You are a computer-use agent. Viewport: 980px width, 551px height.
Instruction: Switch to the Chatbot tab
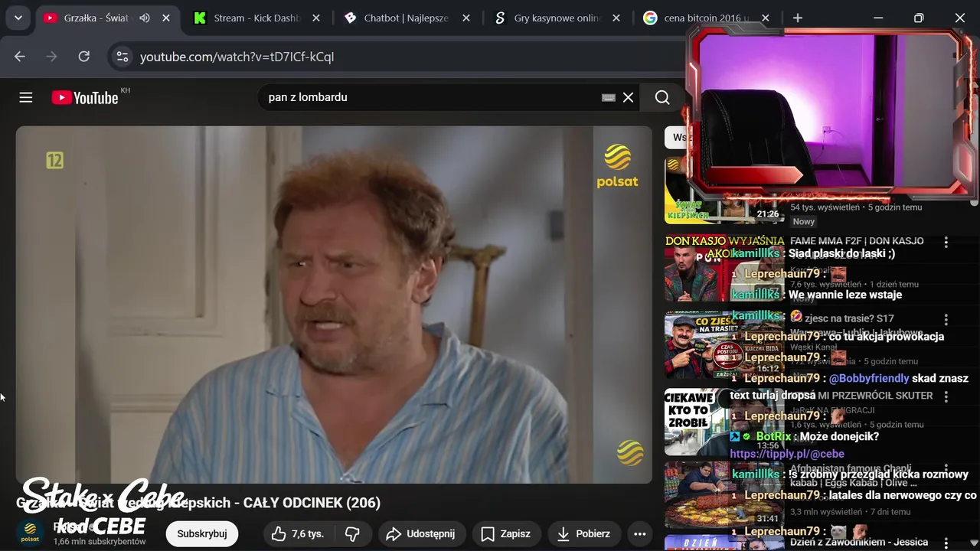click(x=407, y=18)
